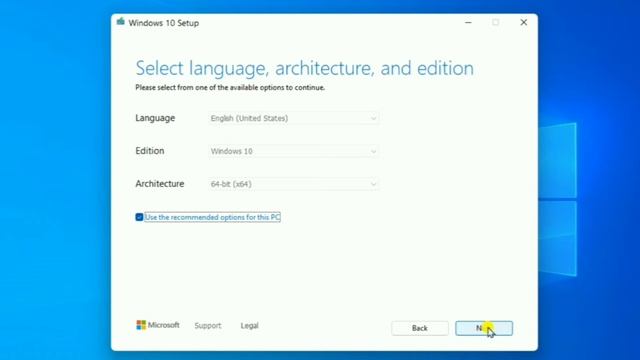The image size is (640, 360).
Task: Click the Windows 10 Setup title icon
Action: tap(120, 22)
